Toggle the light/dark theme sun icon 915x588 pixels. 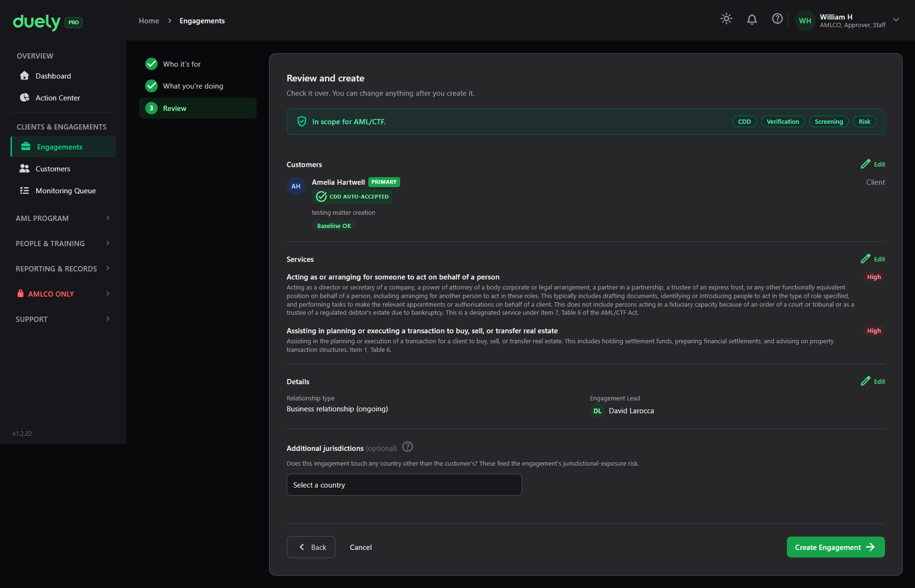pyautogui.click(x=726, y=19)
